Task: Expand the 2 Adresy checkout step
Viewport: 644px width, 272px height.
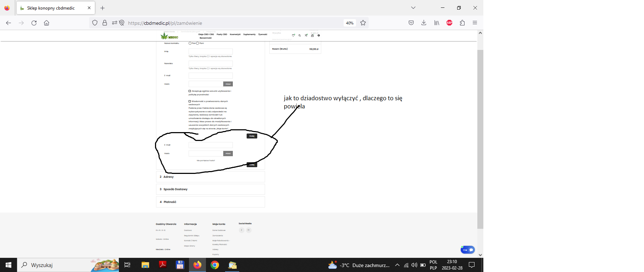Action: point(211,177)
